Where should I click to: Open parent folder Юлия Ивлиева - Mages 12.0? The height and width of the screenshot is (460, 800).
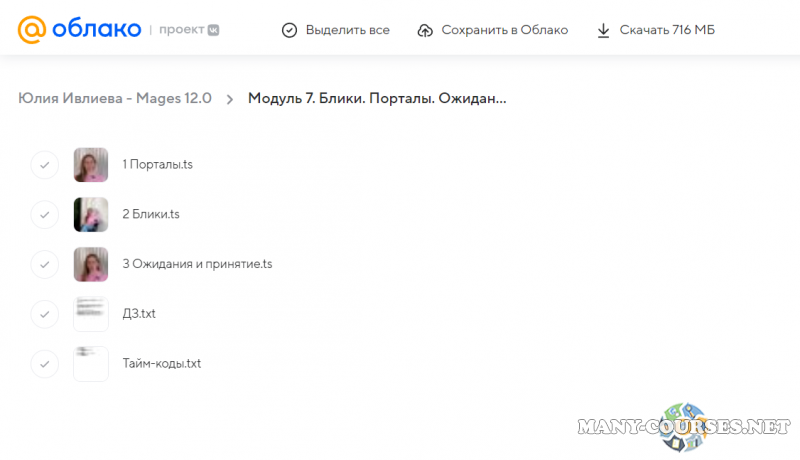115,98
